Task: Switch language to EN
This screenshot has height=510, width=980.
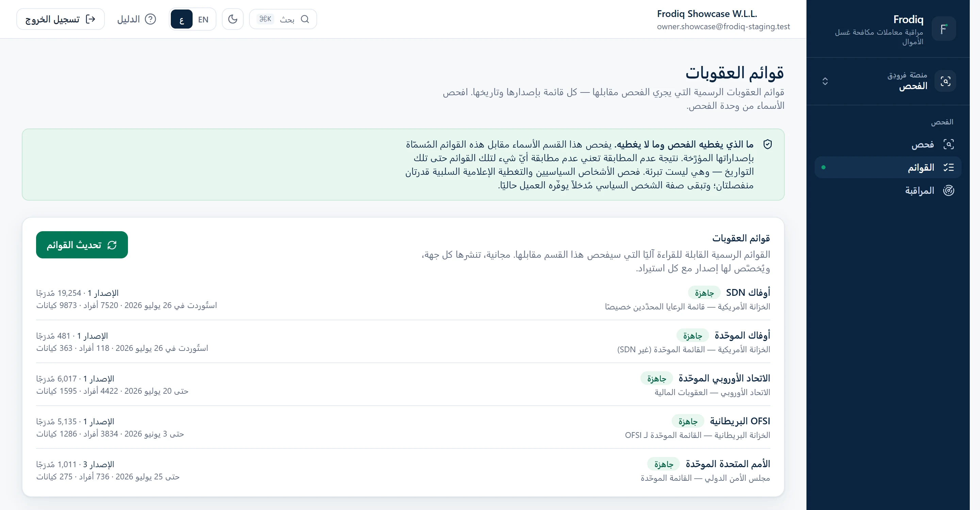Action: (203, 19)
